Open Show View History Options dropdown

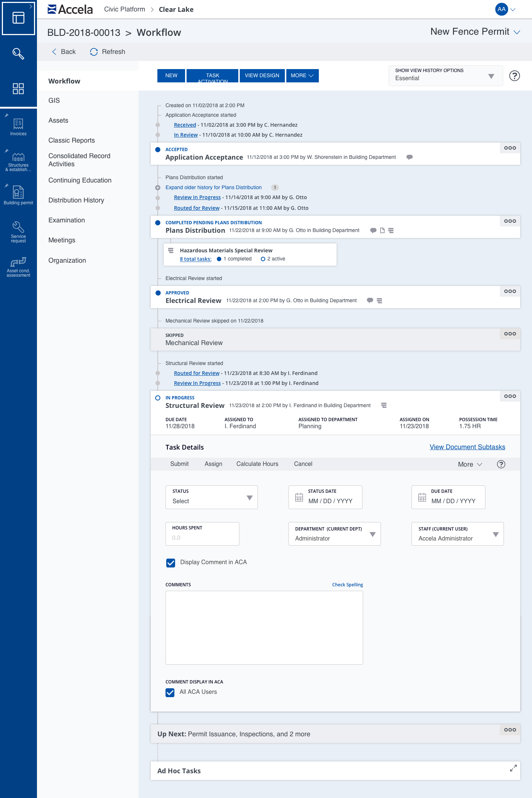click(x=446, y=76)
